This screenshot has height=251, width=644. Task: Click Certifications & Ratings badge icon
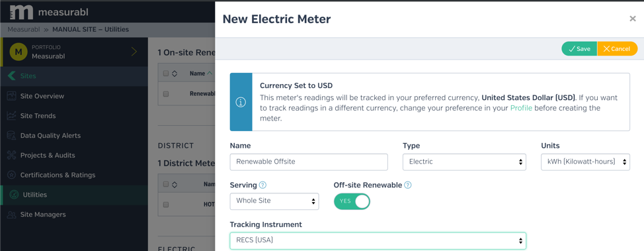[x=11, y=175]
